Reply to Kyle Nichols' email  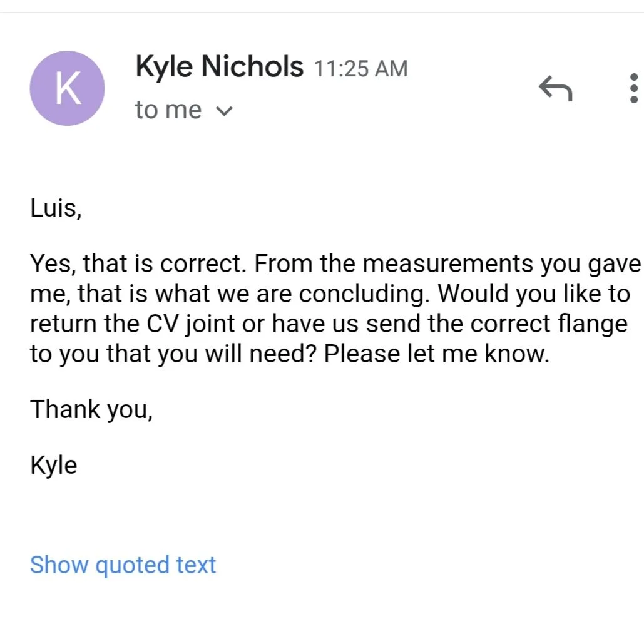point(556,89)
